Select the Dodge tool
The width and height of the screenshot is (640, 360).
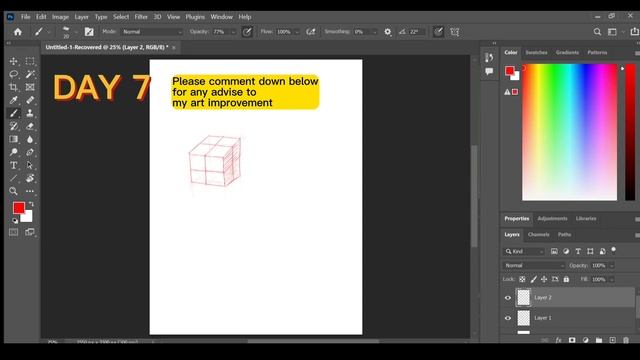13,152
